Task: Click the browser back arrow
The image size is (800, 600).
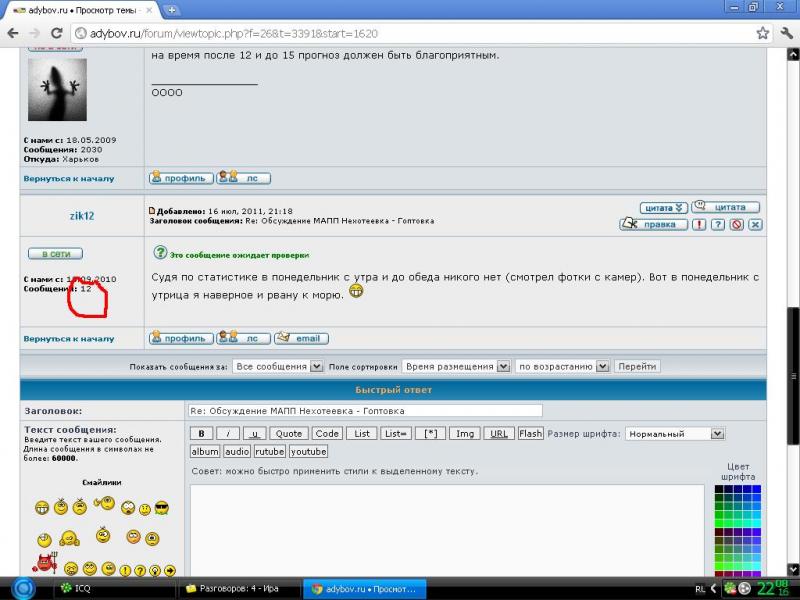Action: tap(13, 33)
